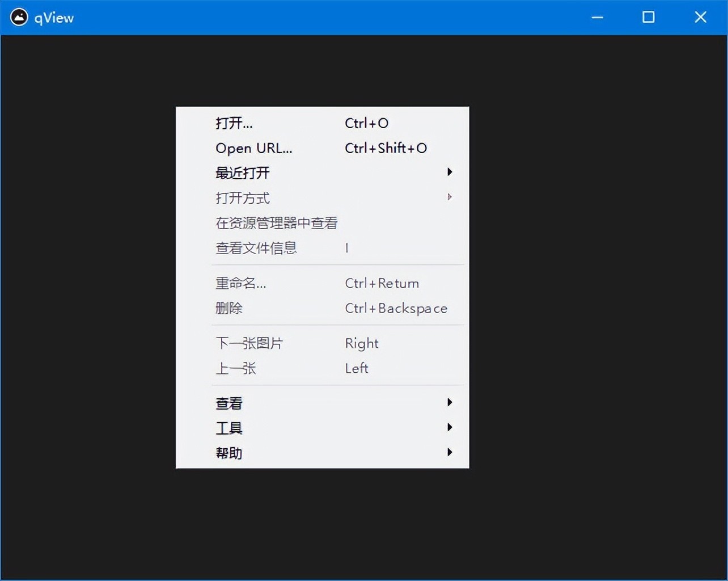This screenshot has width=728, height=581.
Task: Choose 查看文件信息 menu item
Action: coord(322,248)
